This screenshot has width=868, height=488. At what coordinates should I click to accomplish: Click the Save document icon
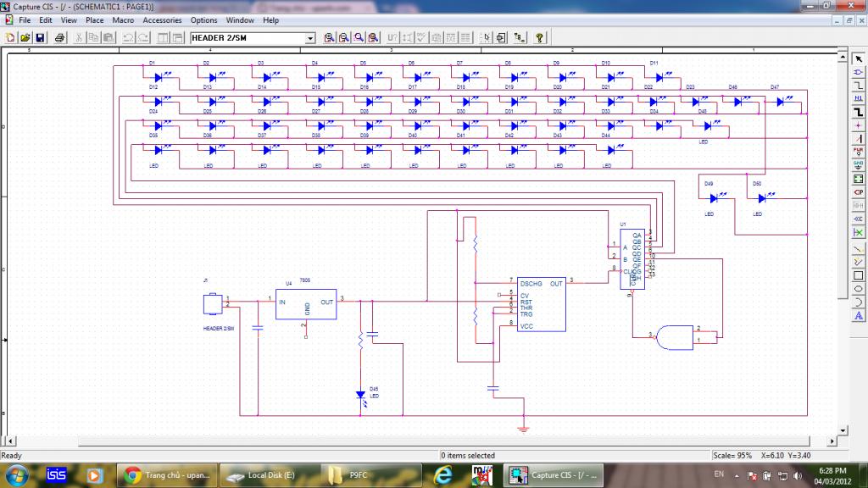click(40, 38)
